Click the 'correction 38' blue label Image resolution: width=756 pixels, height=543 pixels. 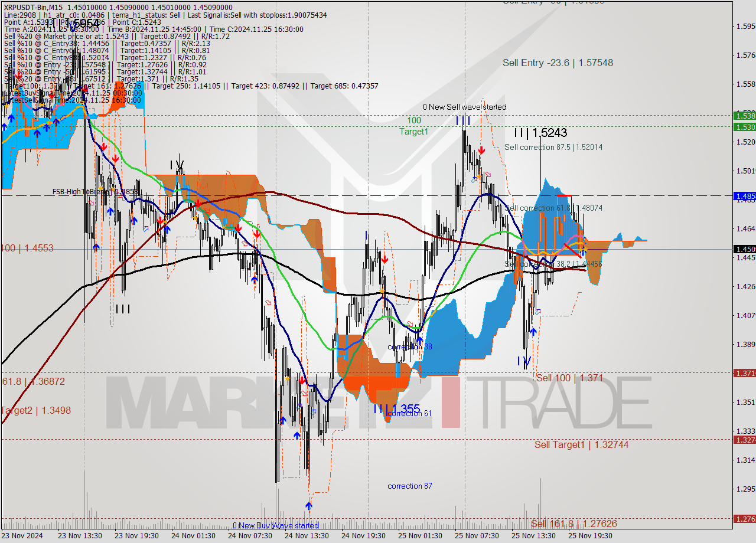point(410,346)
